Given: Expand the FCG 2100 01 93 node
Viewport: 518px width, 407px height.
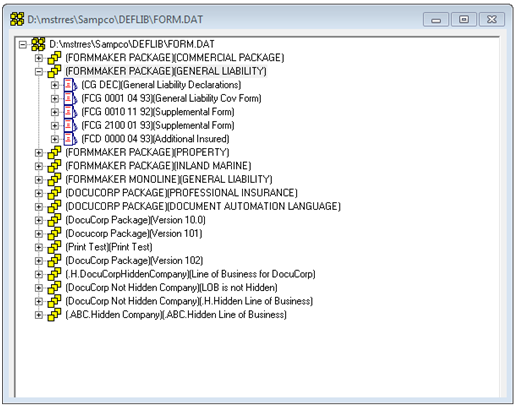Looking at the screenshot, I should point(55,126).
